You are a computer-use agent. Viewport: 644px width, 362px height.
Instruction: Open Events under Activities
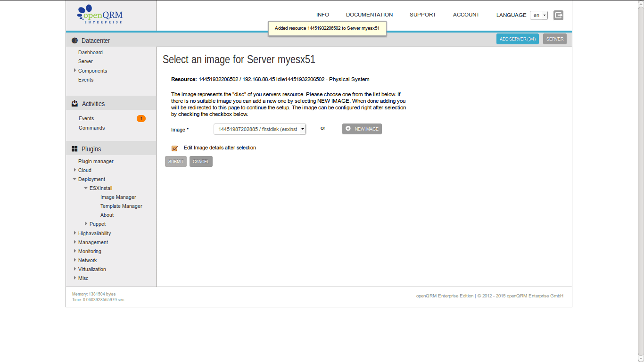[86, 118]
